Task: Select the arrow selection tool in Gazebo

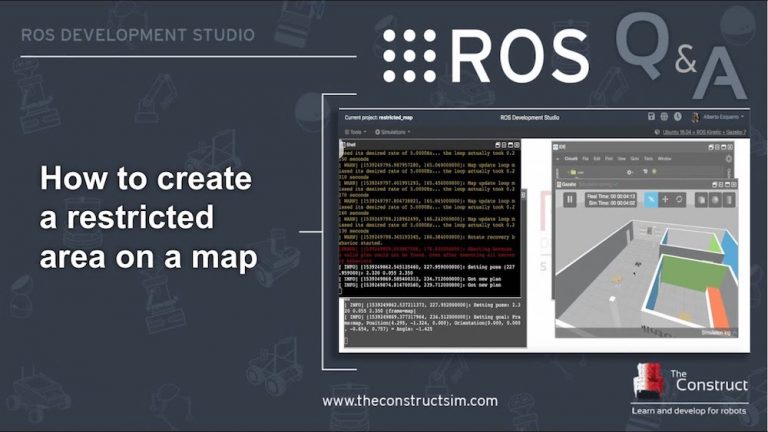Action: 651,199
